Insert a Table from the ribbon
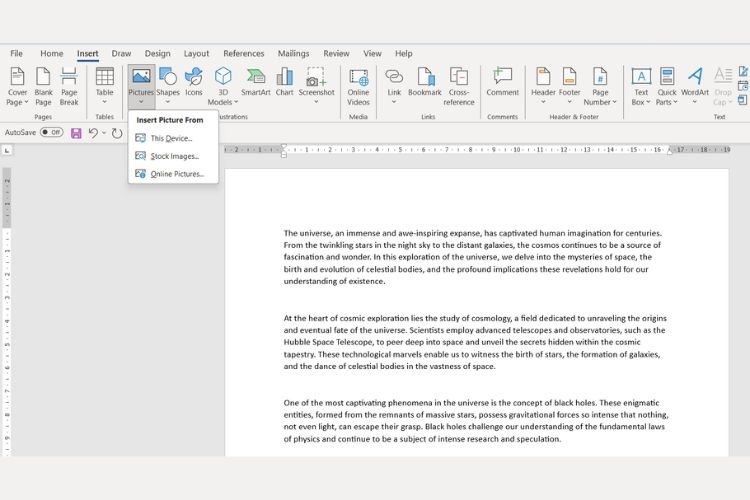Viewport: 750px width, 500px height. click(x=104, y=86)
